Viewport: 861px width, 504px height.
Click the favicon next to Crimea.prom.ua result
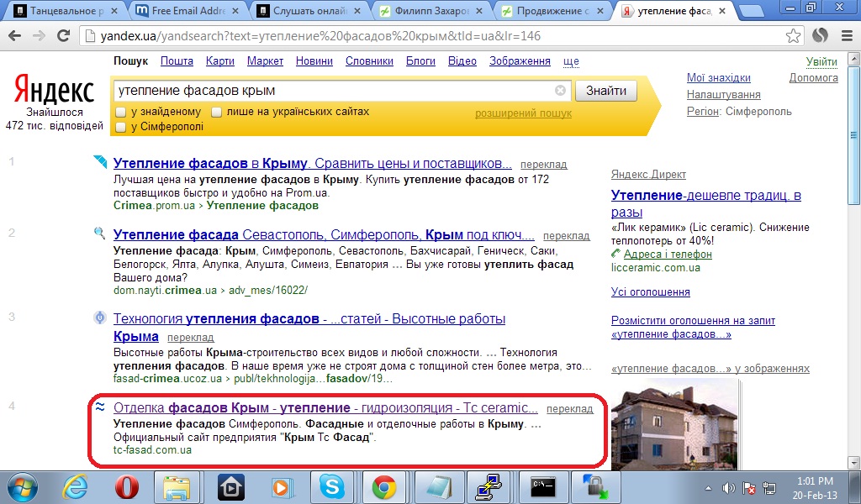coord(100,161)
